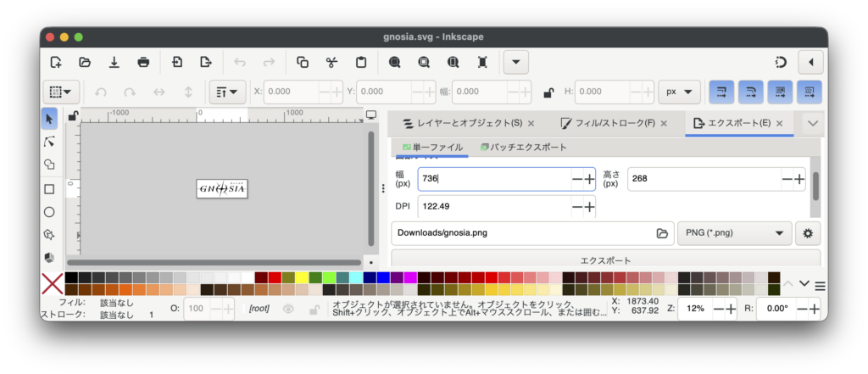Toggle layer visibility eye in status bar
Viewport: 868px width, 374px height.
[288, 310]
